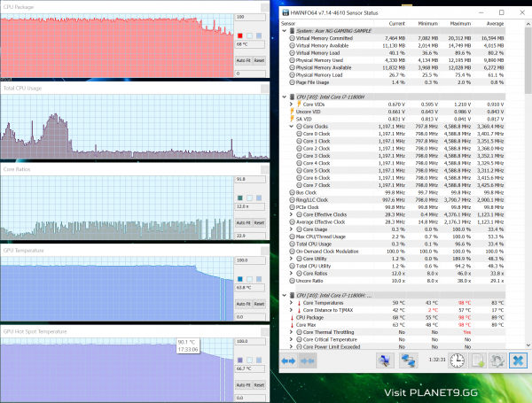Click the clock reset-timer icon
This screenshot has height=403, width=532.
tap(457, 360)
